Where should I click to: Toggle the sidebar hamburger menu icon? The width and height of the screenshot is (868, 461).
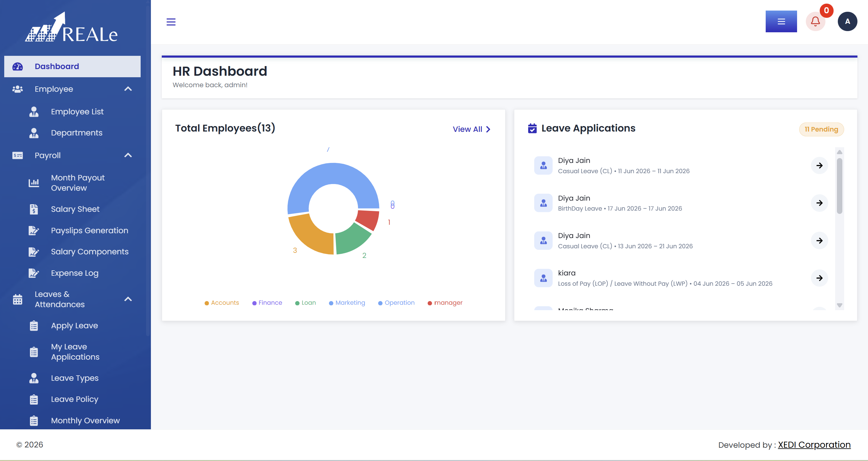(x=171, y=22)
